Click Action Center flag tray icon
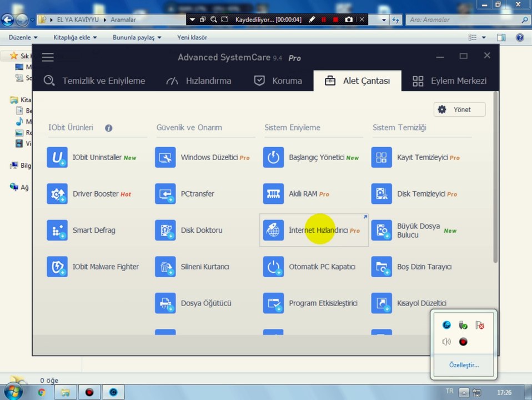Image resolution: width=532 pixels, height=400 pixels. pyautogui.click(x=479, y=325)
